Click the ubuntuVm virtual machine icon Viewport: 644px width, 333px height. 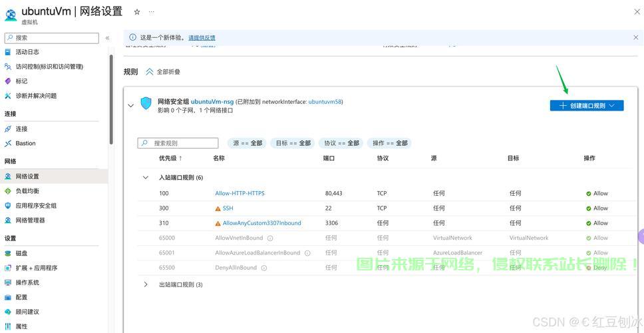(10, 15)
